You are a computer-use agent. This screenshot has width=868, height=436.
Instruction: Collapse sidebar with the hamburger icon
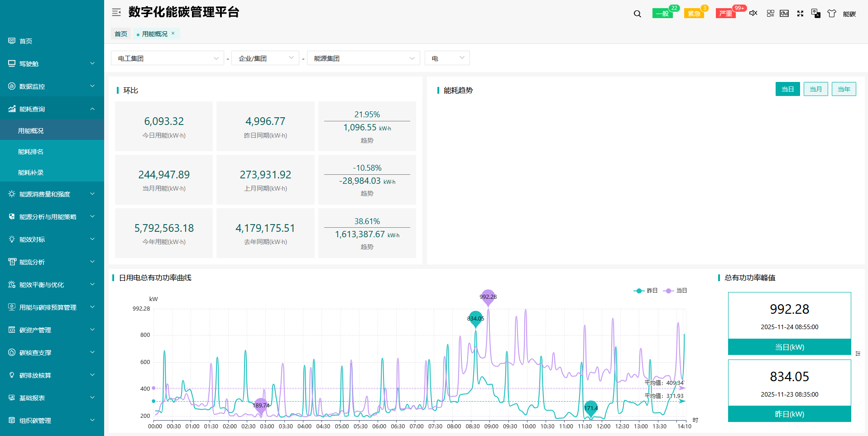coord(116,12)
